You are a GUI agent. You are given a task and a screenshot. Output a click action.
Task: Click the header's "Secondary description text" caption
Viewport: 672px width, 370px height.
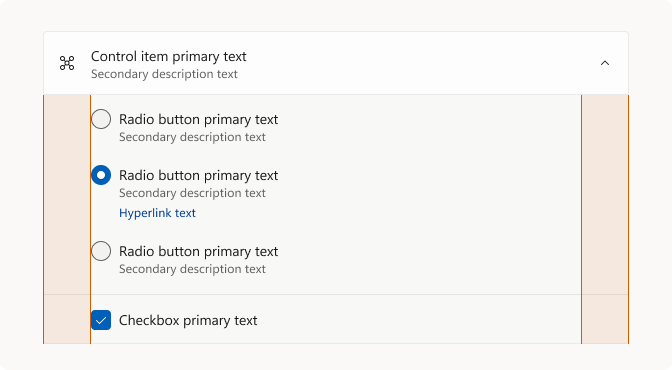[164, 74]
